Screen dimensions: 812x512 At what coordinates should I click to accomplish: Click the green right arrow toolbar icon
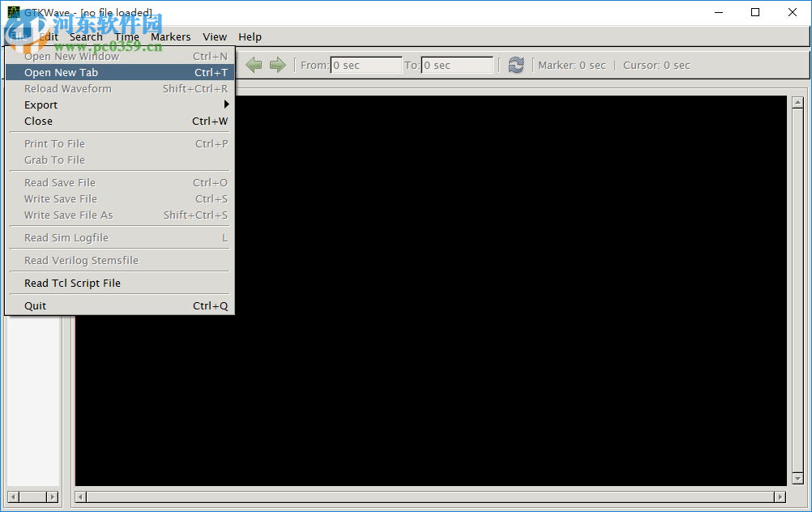[278, 66]
